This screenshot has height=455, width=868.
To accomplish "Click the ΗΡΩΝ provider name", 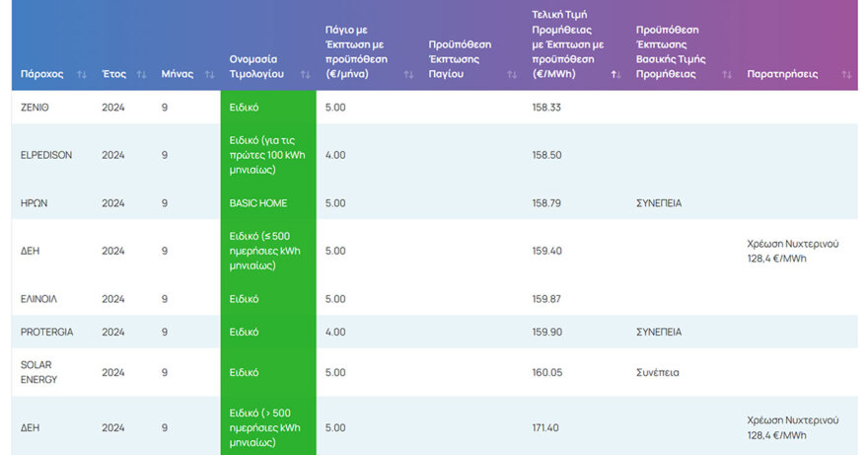I will point(35,203).
